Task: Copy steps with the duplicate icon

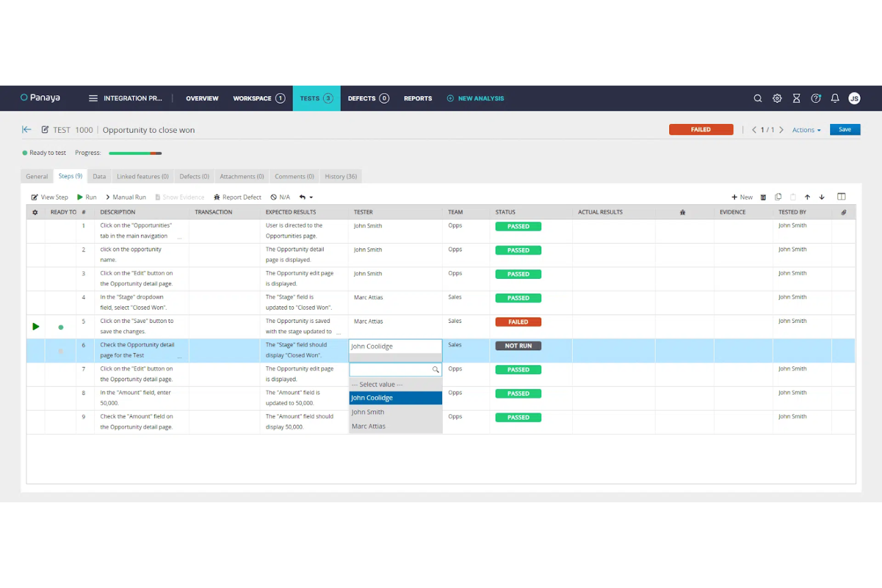Action: tap(778, 197)
